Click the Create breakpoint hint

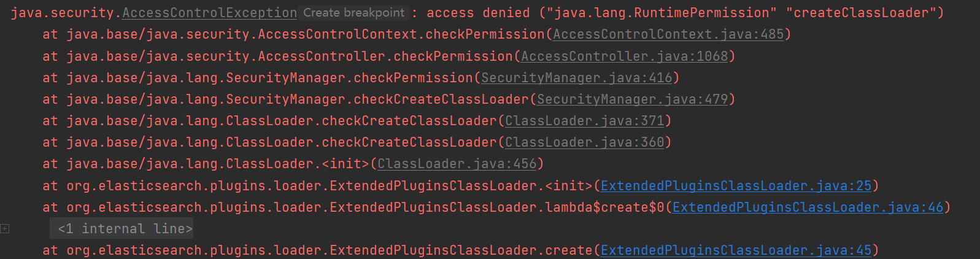(x=354, y=12)
